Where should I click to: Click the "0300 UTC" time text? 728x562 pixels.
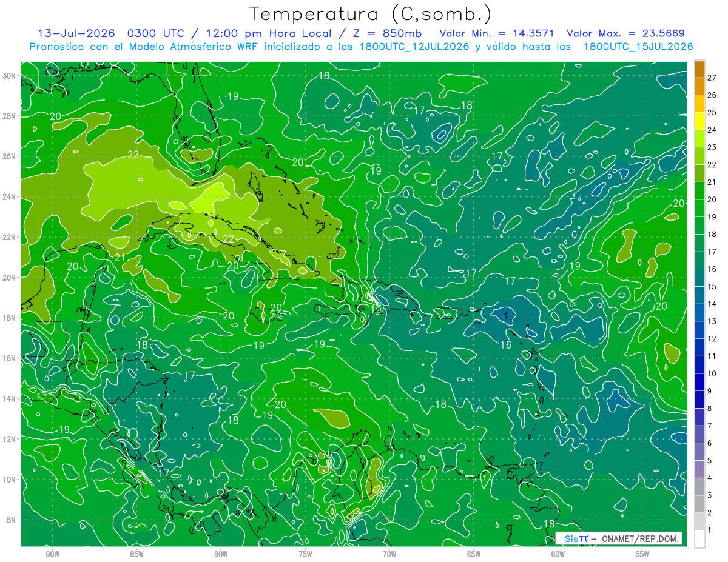point(155,33)
